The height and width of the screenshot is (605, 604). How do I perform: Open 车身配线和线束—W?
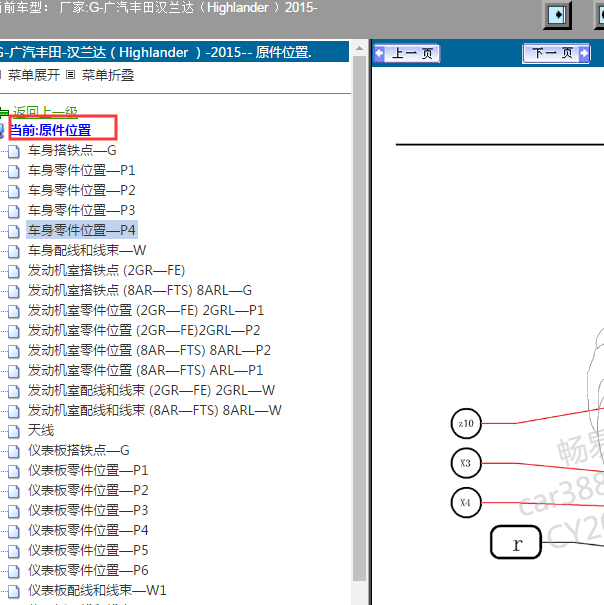(x=87, y=250)
